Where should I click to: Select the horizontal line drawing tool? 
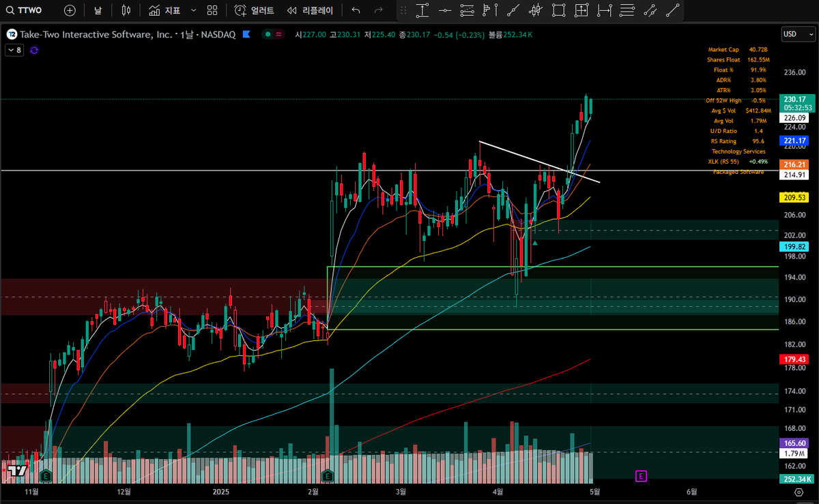[445, 10]
